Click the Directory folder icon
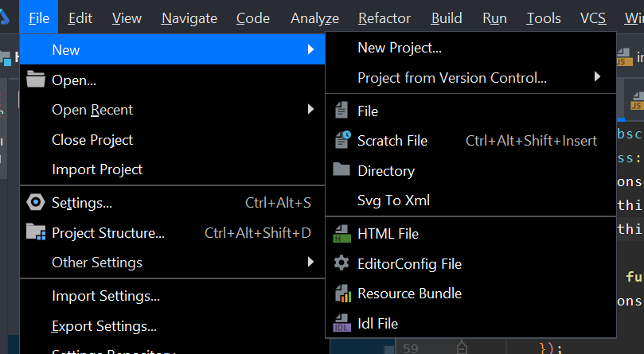Image resolution: width=644 pixels, height=354 pixels. pyautogui.click(x=342, y=170)
